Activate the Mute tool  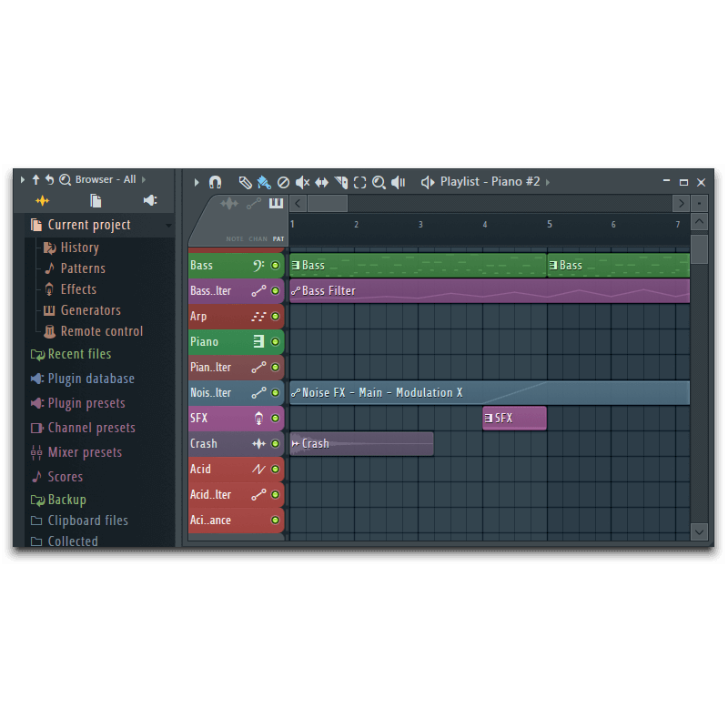coord(303,181)
